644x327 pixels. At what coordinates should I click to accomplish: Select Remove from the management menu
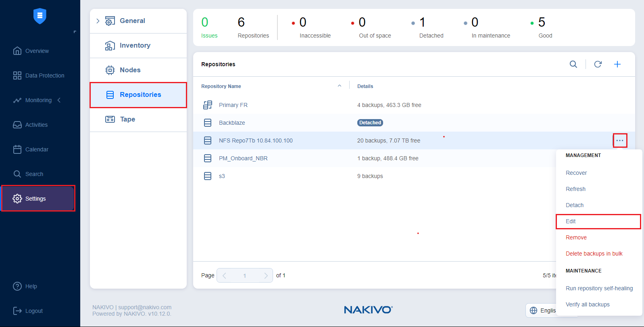pyautogui.click(x=576, y=237)
